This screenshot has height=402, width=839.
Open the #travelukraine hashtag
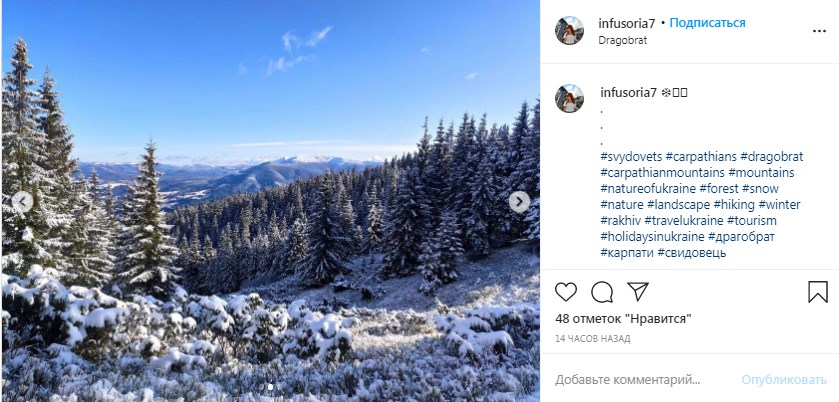pyautogui.click(x=686, y=221)
